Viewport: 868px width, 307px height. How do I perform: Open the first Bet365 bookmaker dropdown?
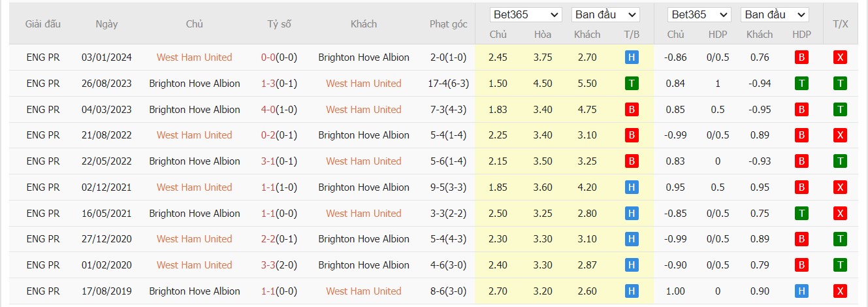point(526,14)
